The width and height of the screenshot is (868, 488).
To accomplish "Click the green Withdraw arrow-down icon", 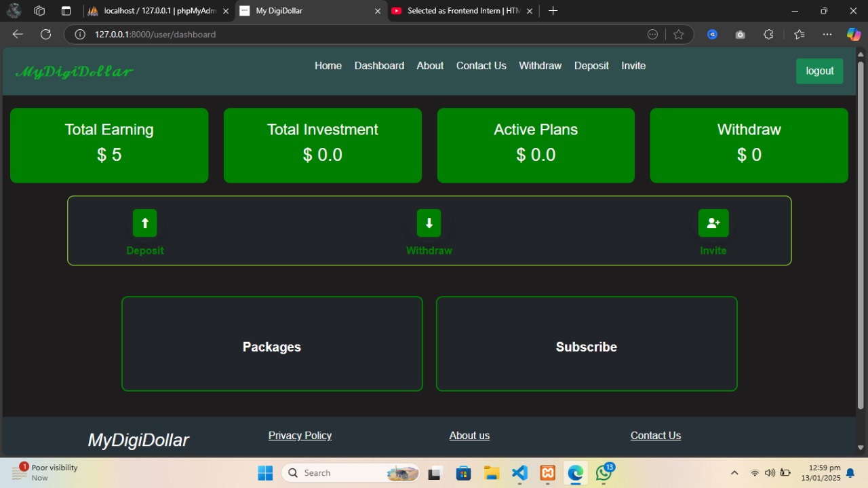I will point(429,223).
